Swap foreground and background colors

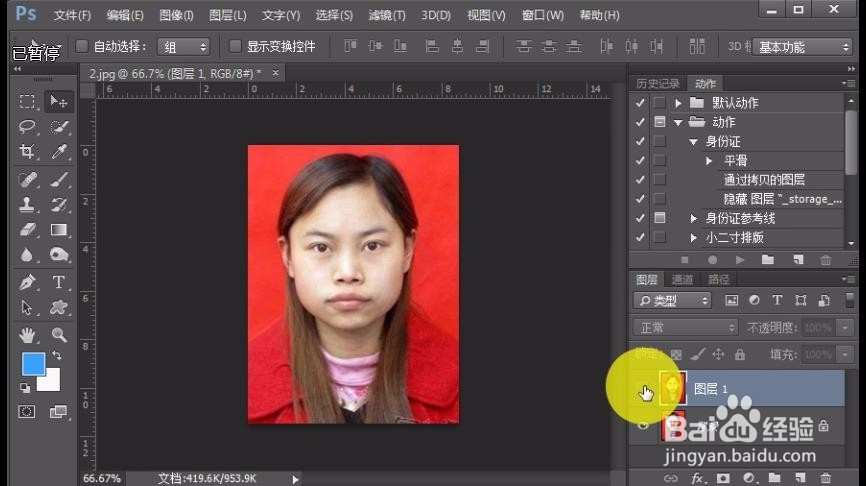coord(56,355)
